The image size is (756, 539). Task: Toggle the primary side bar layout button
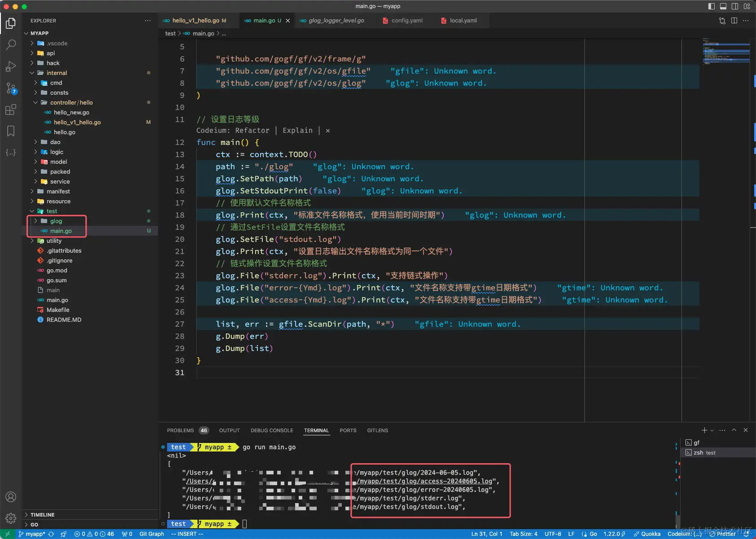(x=712, y=6)
